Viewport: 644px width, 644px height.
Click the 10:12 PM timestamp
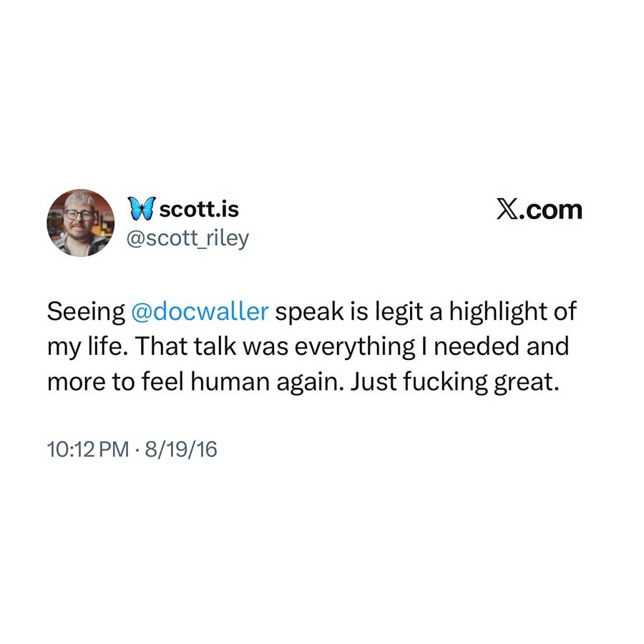coord(88,449)
